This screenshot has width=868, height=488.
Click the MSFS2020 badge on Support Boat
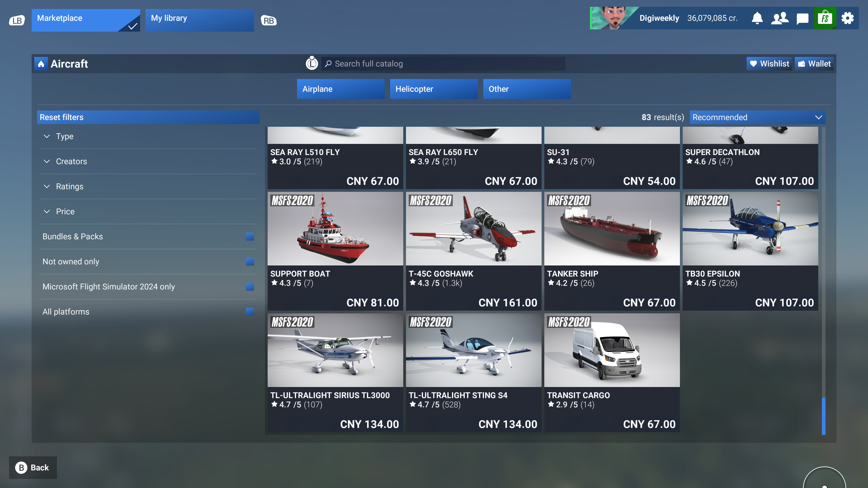tap(292, 201)
